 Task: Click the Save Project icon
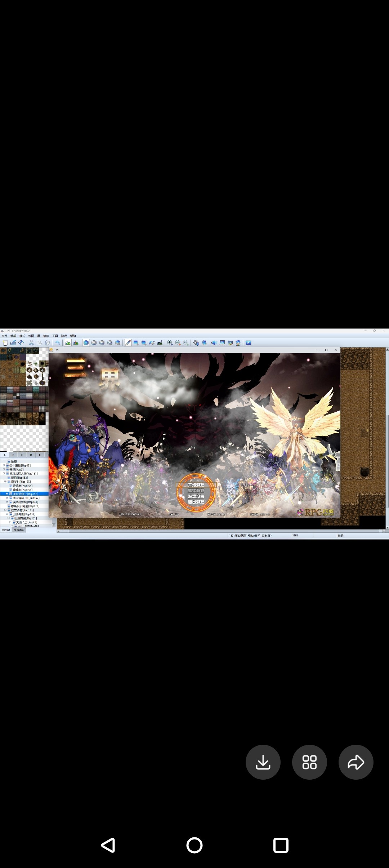[21, 343]
